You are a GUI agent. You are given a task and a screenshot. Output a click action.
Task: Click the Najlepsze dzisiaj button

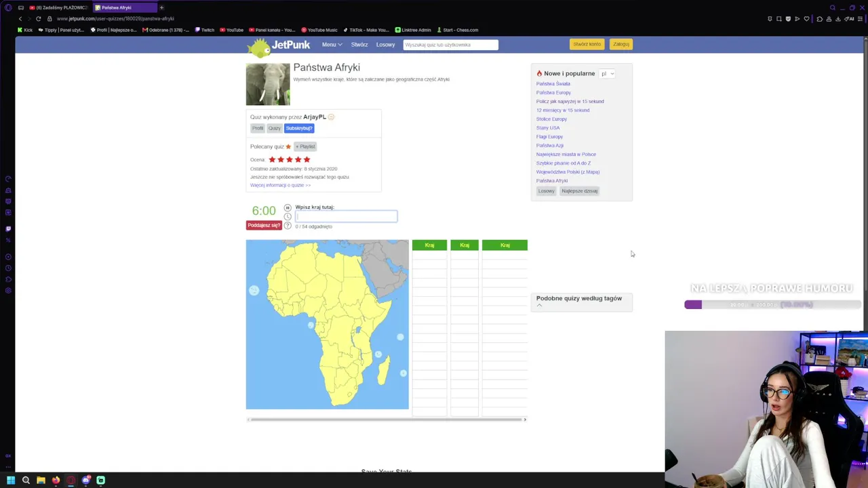[x=580, y=191]
